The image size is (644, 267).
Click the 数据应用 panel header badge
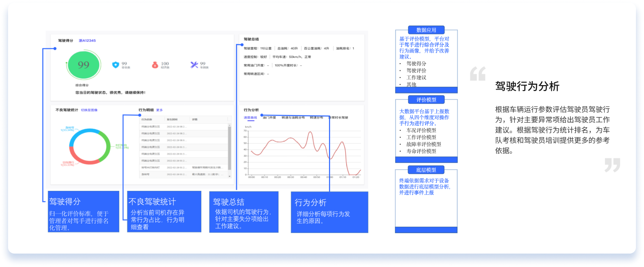(426, 30)
